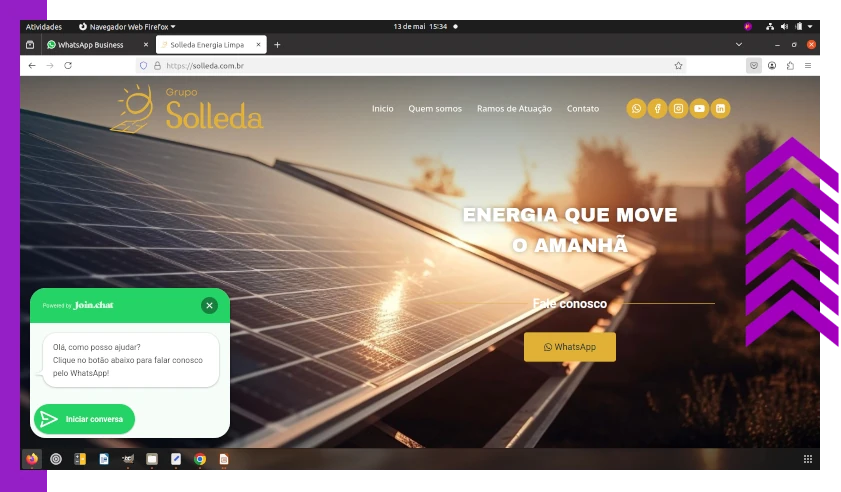Click the yellow WhatsApp button
Screen dimensions: 841x492
(x=569, y=347)
